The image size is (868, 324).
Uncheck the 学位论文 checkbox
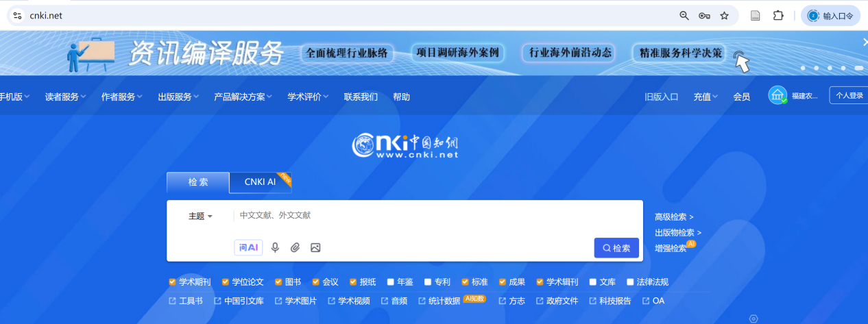coord(225,282)
